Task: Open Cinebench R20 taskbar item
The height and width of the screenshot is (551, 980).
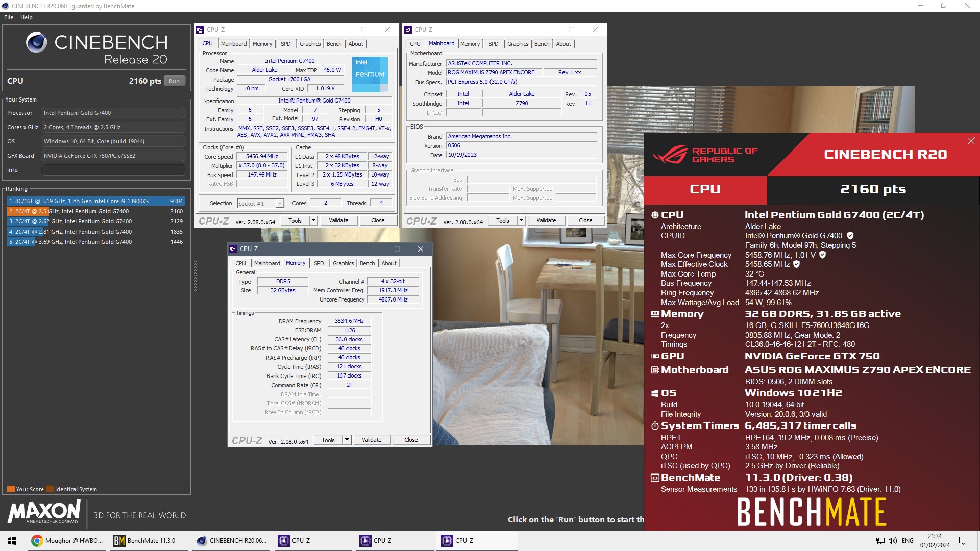Action: (x=232, y=541)
